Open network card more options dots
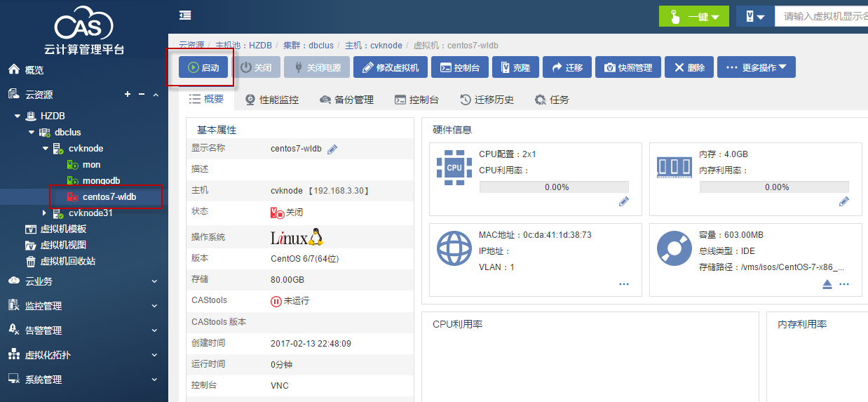 pos(624,284)
